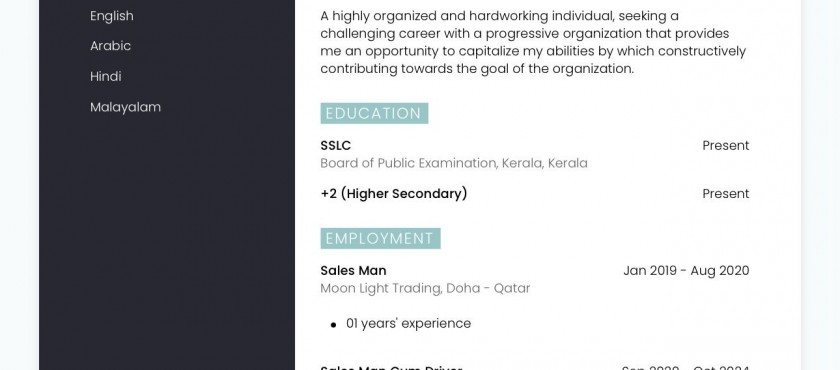
Task: Click the Present date beside SSLC
Action: point(726,146)
